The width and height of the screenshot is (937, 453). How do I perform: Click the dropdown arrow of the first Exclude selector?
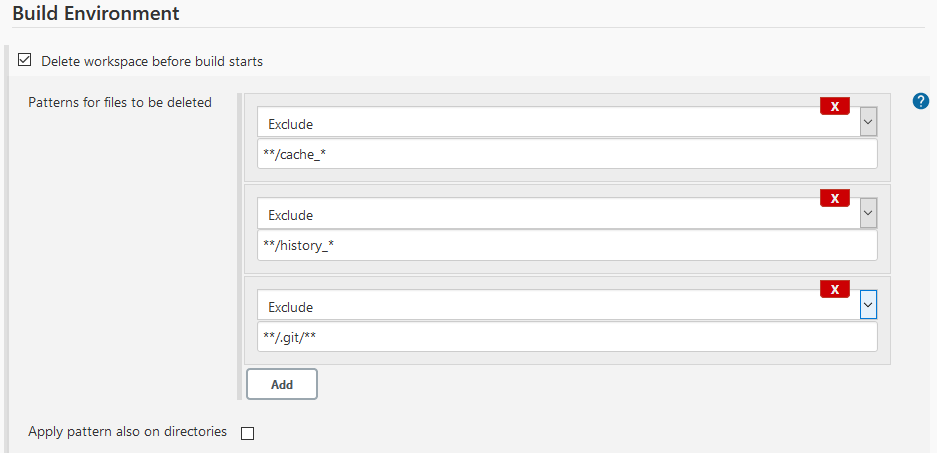click(868, 122)
